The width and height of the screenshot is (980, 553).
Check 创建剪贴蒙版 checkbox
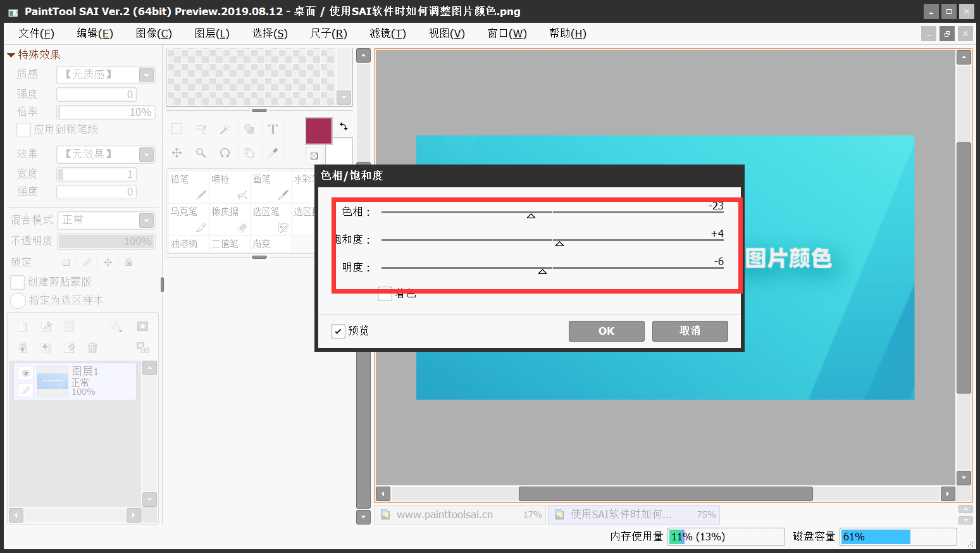18,282
